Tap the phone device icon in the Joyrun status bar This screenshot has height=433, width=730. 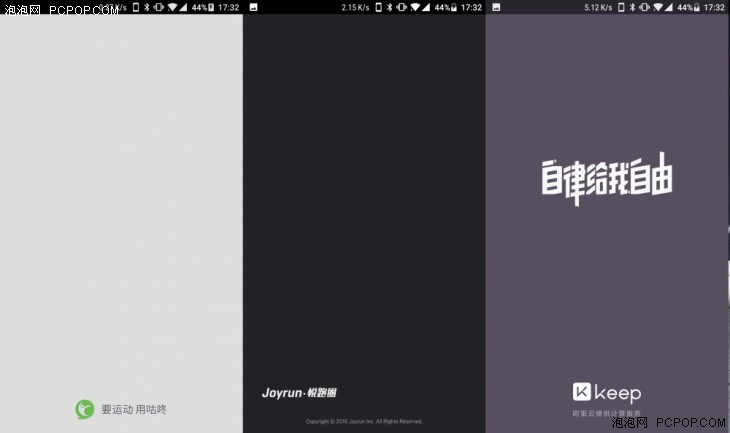pyautogui.click(x=379, y=7)
